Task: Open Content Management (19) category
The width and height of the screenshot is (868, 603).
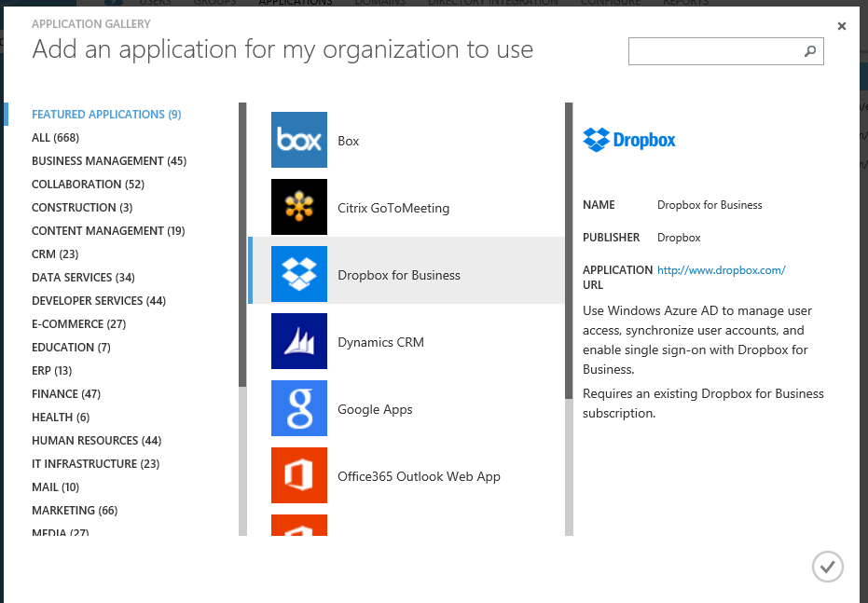Action: tap(108, 231)
